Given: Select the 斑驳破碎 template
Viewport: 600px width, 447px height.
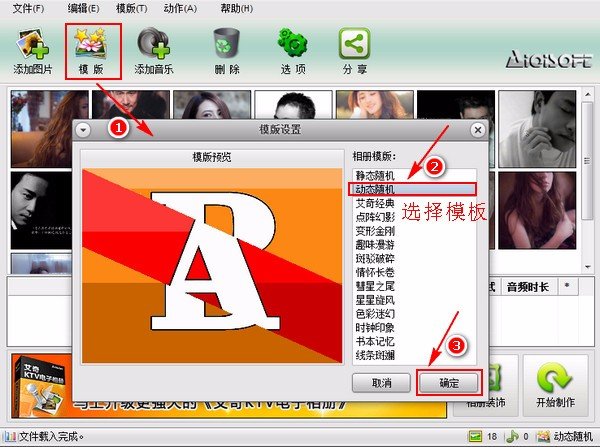Looking at the screenshot, I should click(414, 258).
